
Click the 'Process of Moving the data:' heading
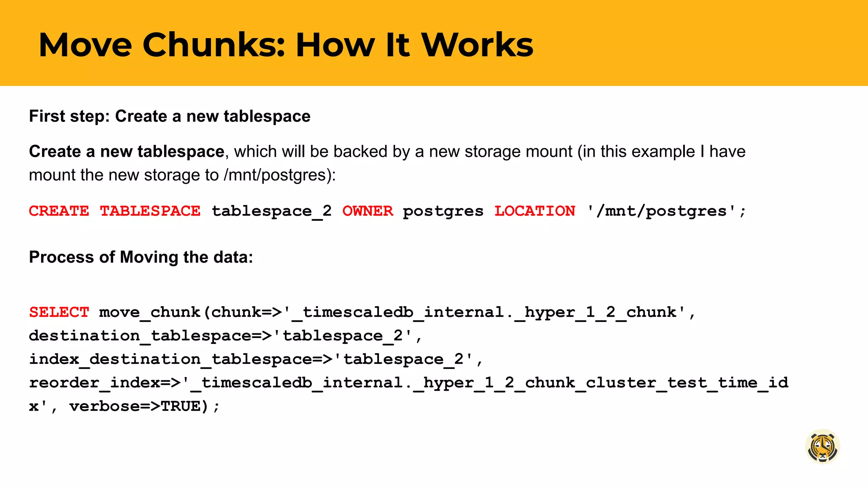point(141,258)
